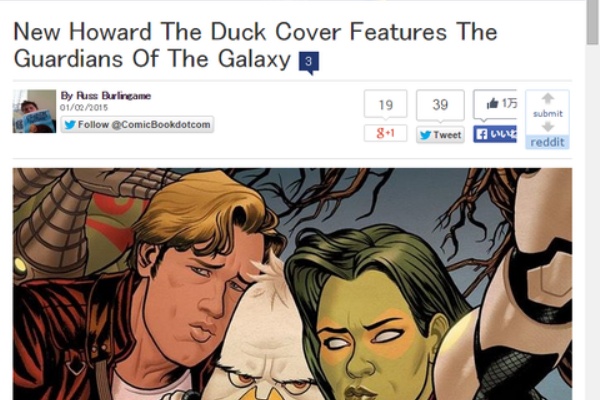Viewport: 600px width, 400px height.
Task: Click the scrollbar track below the thumb
Action: (x=593, y=222)
